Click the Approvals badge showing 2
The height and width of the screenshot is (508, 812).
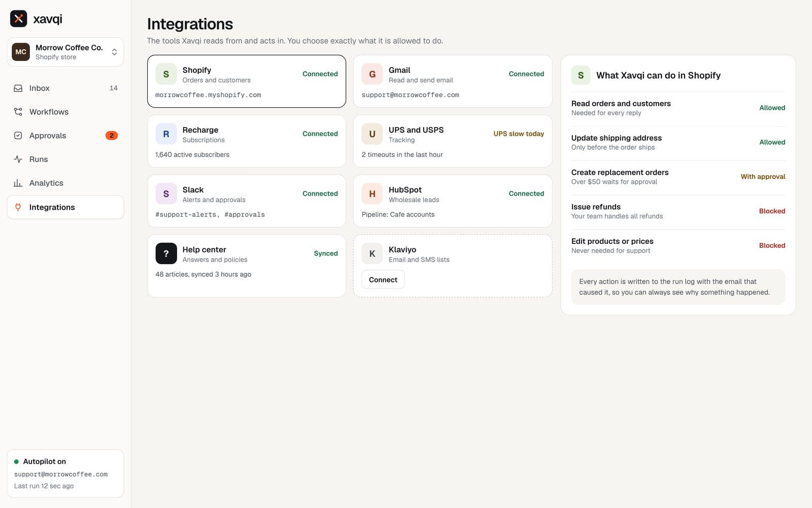pyautogui.click(x=112, y=136)
